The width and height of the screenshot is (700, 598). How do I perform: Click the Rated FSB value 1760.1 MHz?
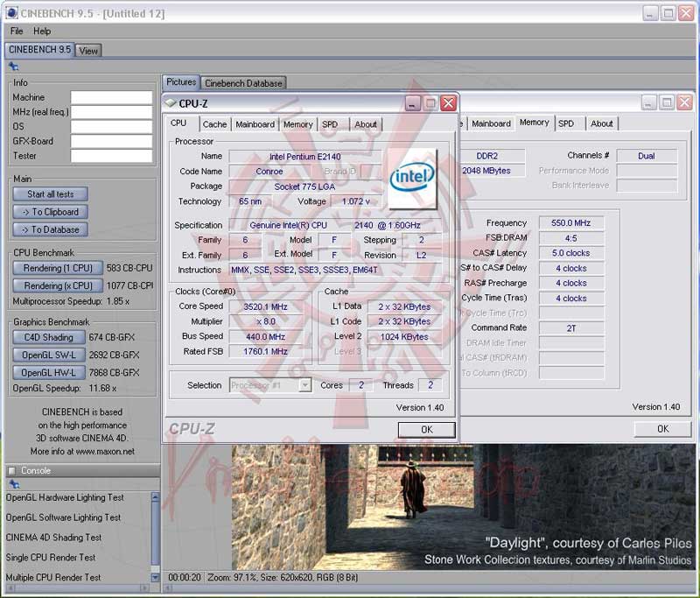(266, 351)
